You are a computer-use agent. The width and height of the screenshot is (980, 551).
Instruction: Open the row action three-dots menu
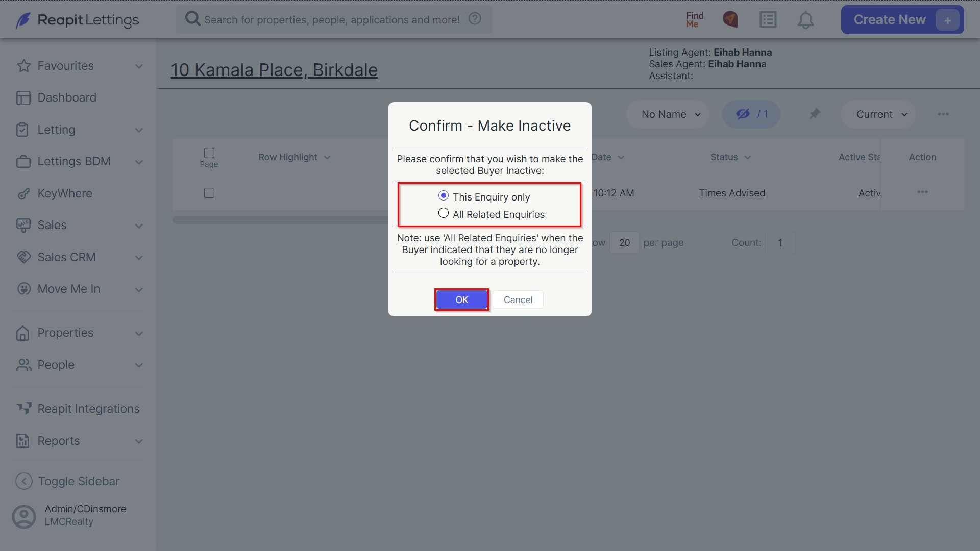click(922, 192)
